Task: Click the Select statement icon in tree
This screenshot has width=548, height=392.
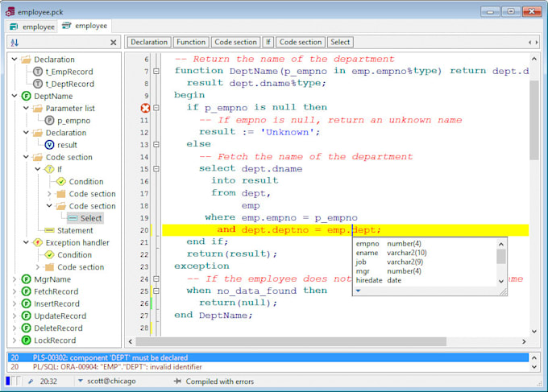Action: click(73, 218)
